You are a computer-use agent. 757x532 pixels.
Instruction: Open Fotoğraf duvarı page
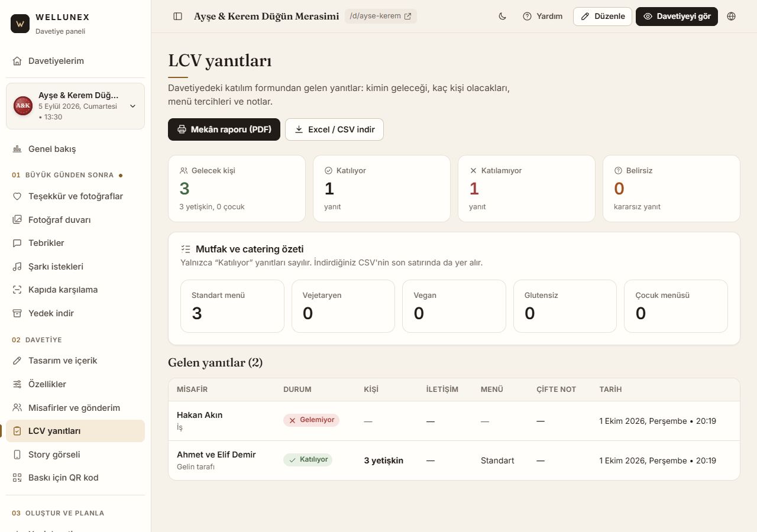[75, 220]
